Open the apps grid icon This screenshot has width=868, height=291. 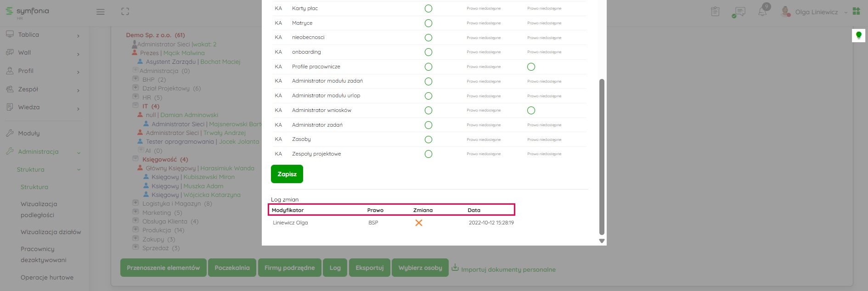[857, 11]
